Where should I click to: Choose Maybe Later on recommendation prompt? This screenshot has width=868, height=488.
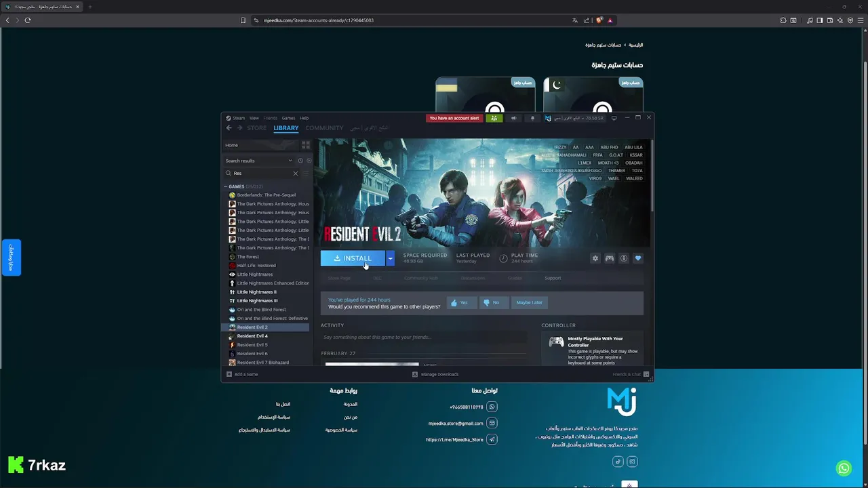click(529, 302)
